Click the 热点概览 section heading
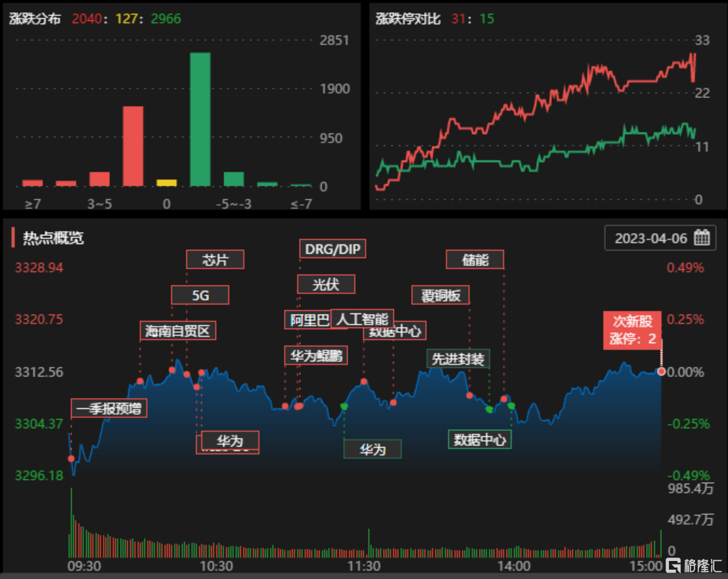Viewport: 728px width, 579px height. [53, 238]
